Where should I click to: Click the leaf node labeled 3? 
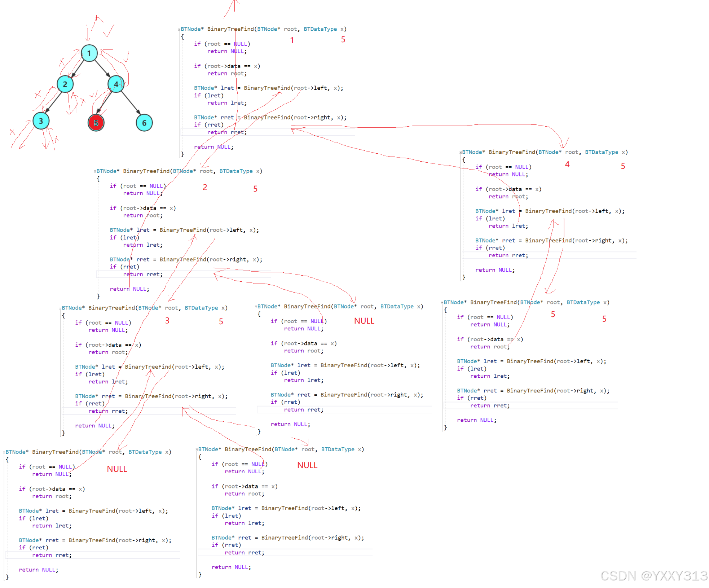41,121
